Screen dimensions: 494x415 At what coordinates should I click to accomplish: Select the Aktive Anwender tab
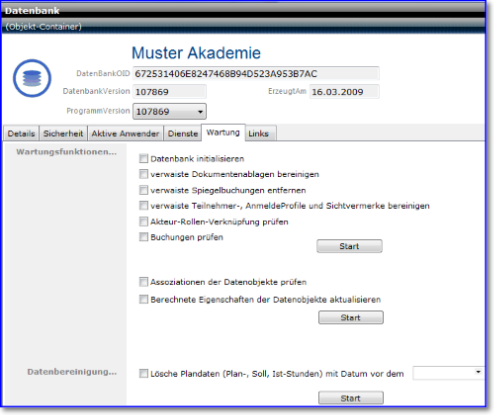[125, 134]
